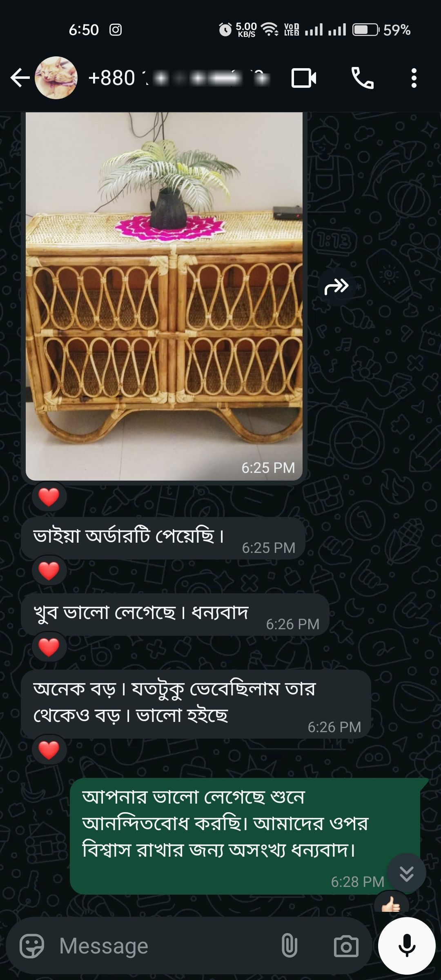Screen dimensions: 441x980
Task: Tap heart reaction under the cabinet photo
Action: (x=49, y=497)
